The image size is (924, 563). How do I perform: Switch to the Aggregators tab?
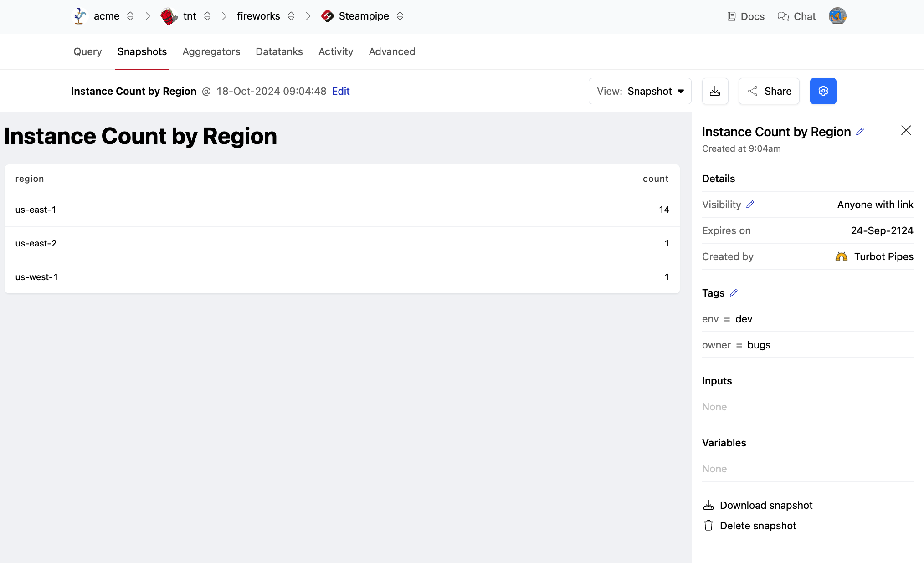click(211, 51)
